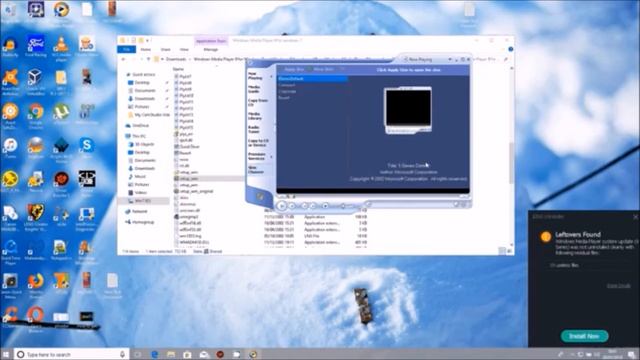The image size is (640, 360).
Task: Click Previous track button in media player
Action: pyautogui.click(x=304, y=206)
